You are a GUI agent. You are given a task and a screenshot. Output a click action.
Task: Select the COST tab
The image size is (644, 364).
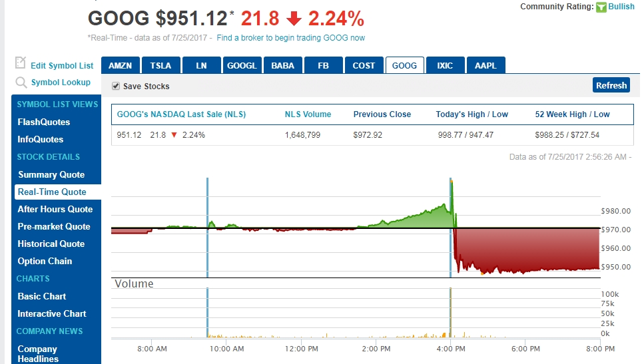point(364,65)
